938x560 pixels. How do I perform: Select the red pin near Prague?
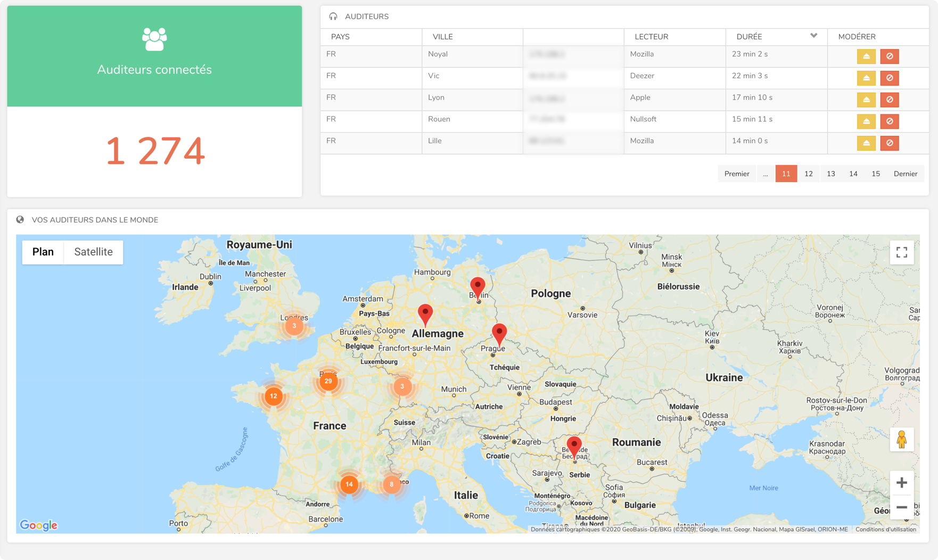coord(499,334)
